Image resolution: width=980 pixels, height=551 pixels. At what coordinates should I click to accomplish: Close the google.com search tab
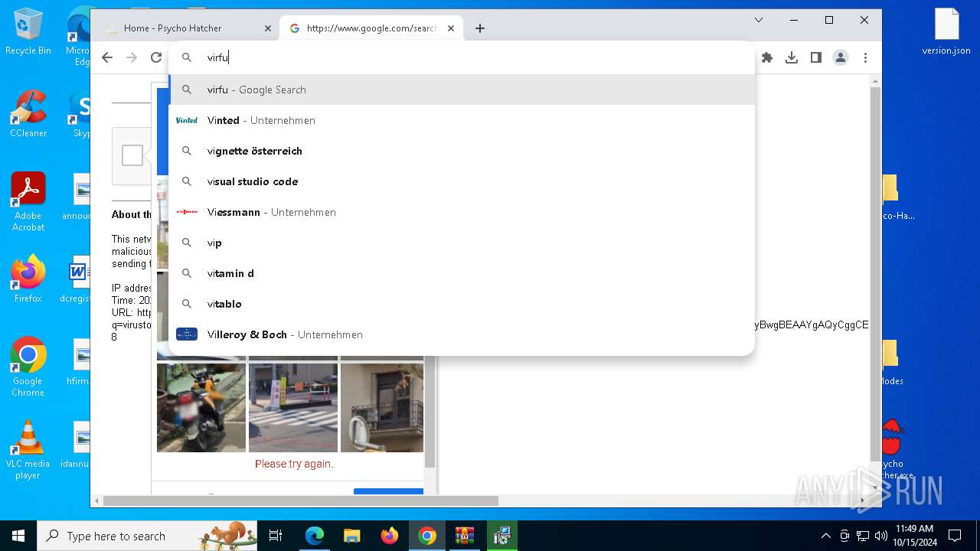[x=451, y=28]
